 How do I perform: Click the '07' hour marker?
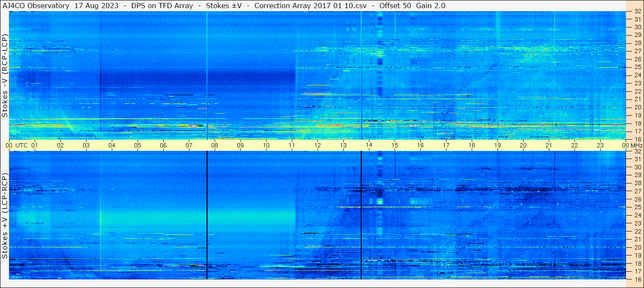[189, 145]
